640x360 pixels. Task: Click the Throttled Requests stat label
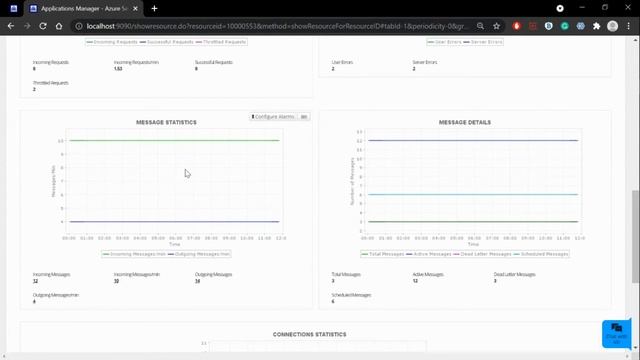(51, 82)
